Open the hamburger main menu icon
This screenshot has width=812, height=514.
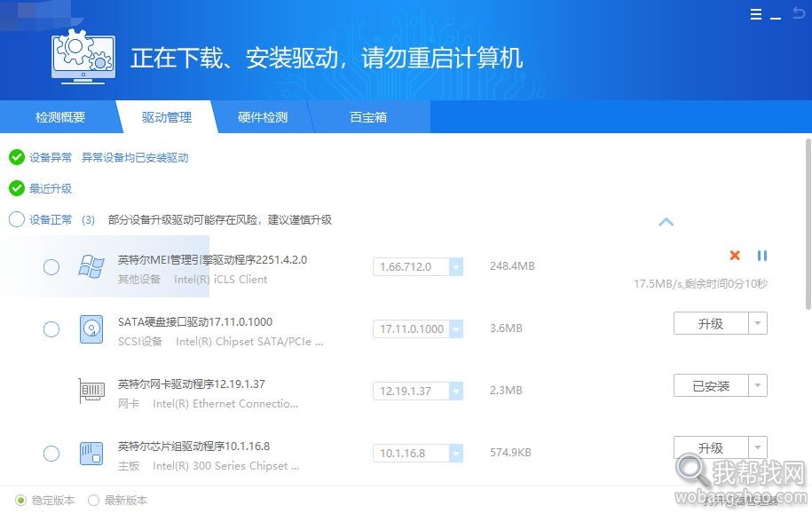pos(756,14)
